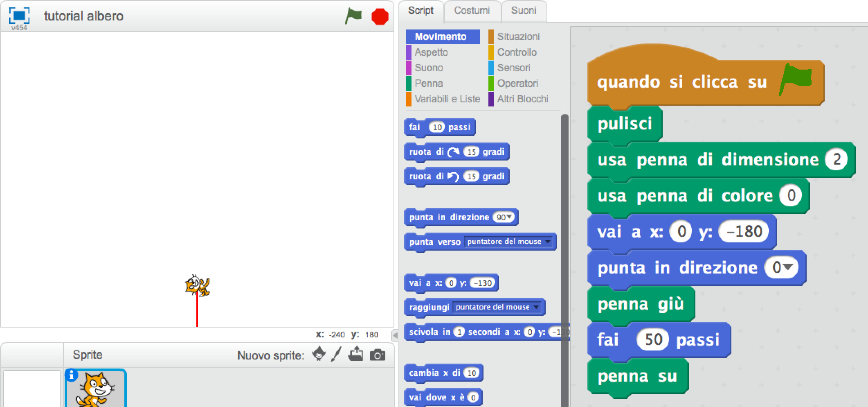Edit y value -130 in palette 'vai a' block
This screenshot has width=868, height=407.
tap(483, 283)
